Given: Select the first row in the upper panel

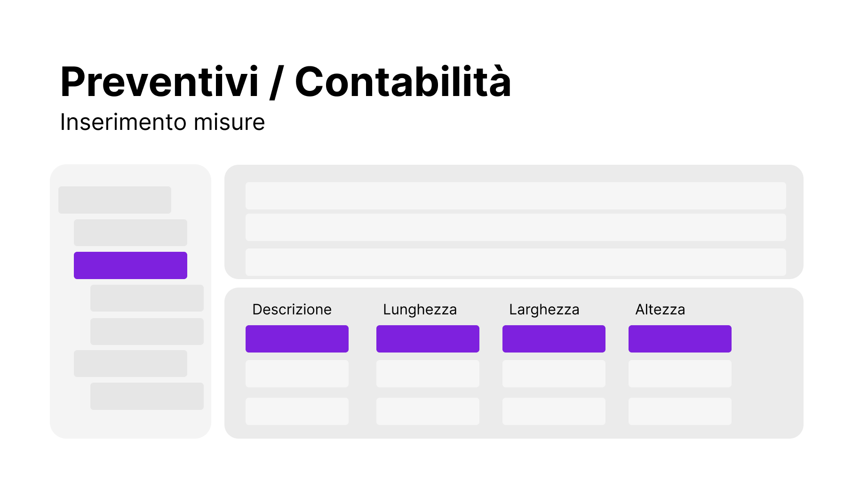Looking at the screenshot, I should point(515,196).
